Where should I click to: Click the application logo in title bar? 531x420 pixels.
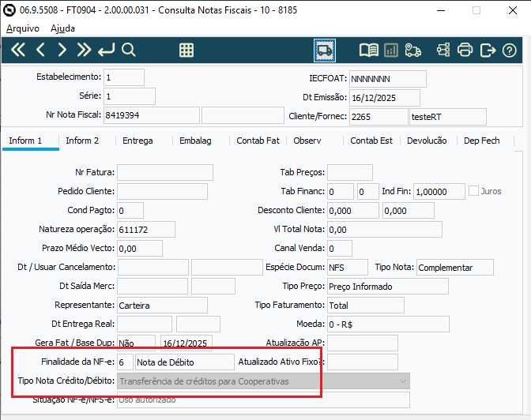click(x=9, y=10)
